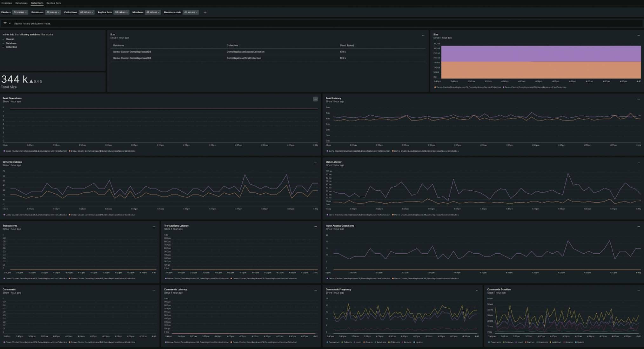Expand the Members state All values dropdown
The height and width of the screenshot is (349, 644).
pos(191,12)
